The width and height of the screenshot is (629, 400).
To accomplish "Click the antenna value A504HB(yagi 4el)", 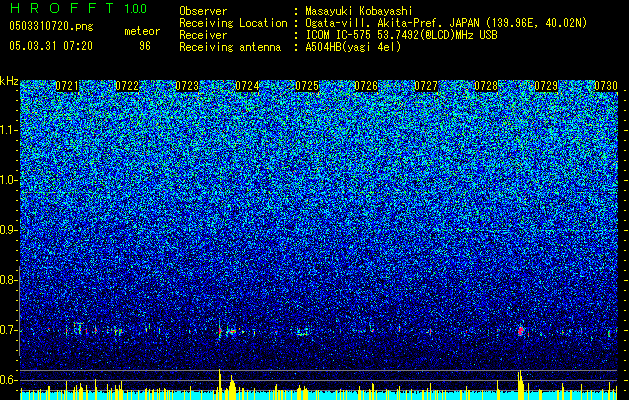I will coord(353,47).
